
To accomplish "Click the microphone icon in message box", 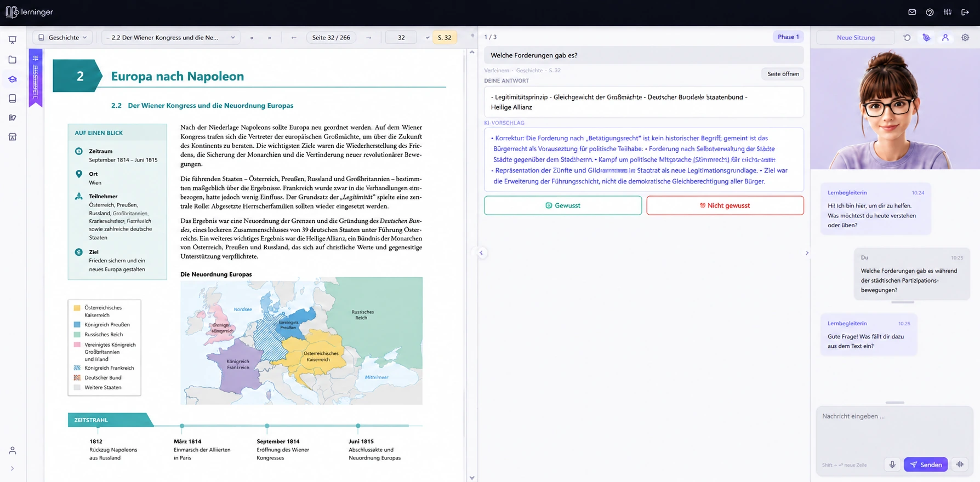I will coord(892,464).
